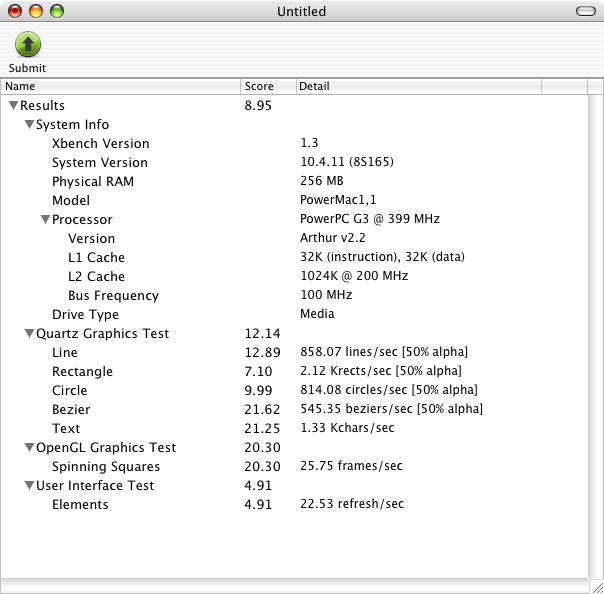Select the Physical RAM row

click(x=92, y=182)
